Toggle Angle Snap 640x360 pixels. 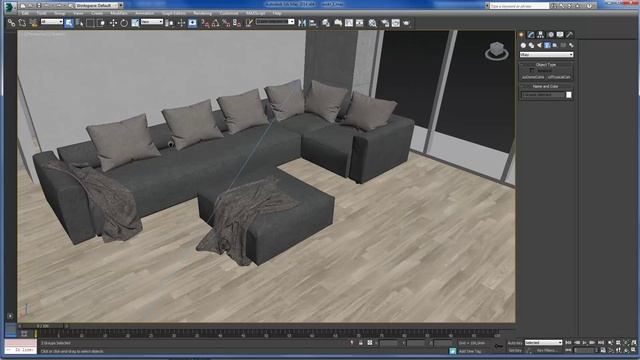click(216, 23)
